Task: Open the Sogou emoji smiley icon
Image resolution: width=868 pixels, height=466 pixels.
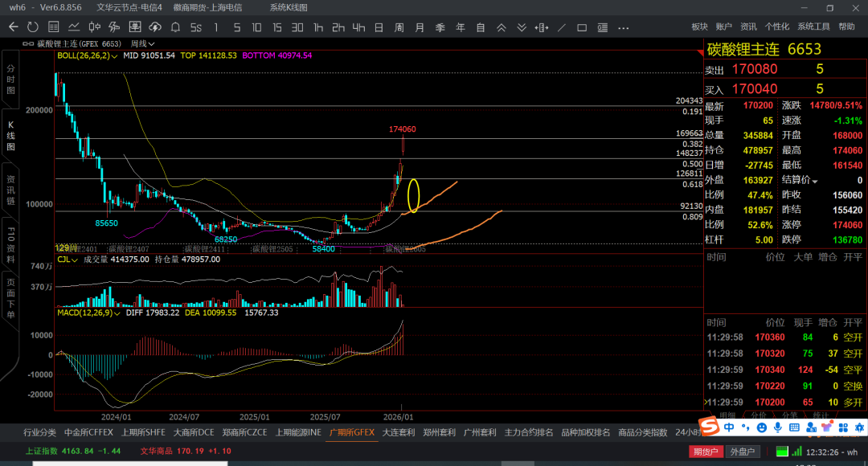Action: coord(762,427)
